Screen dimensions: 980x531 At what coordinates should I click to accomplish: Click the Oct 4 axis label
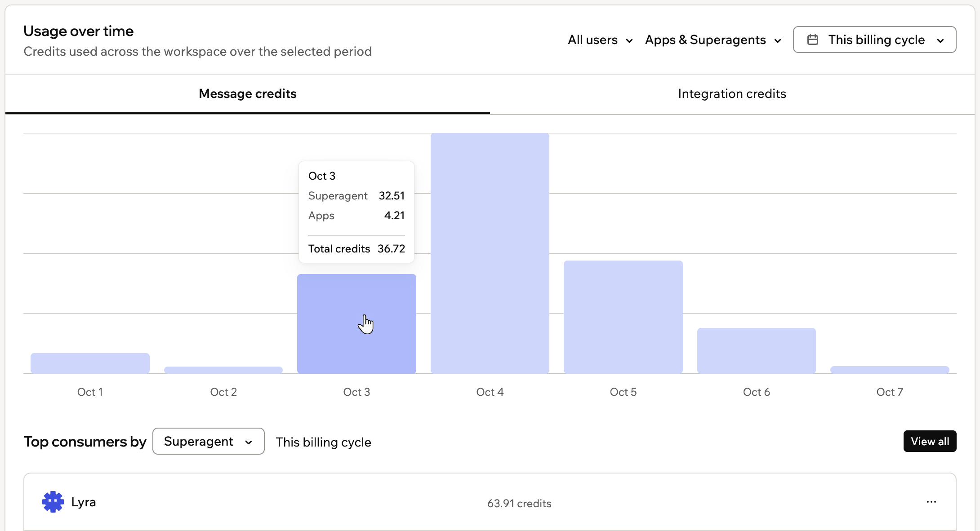[x=490, y=392]
